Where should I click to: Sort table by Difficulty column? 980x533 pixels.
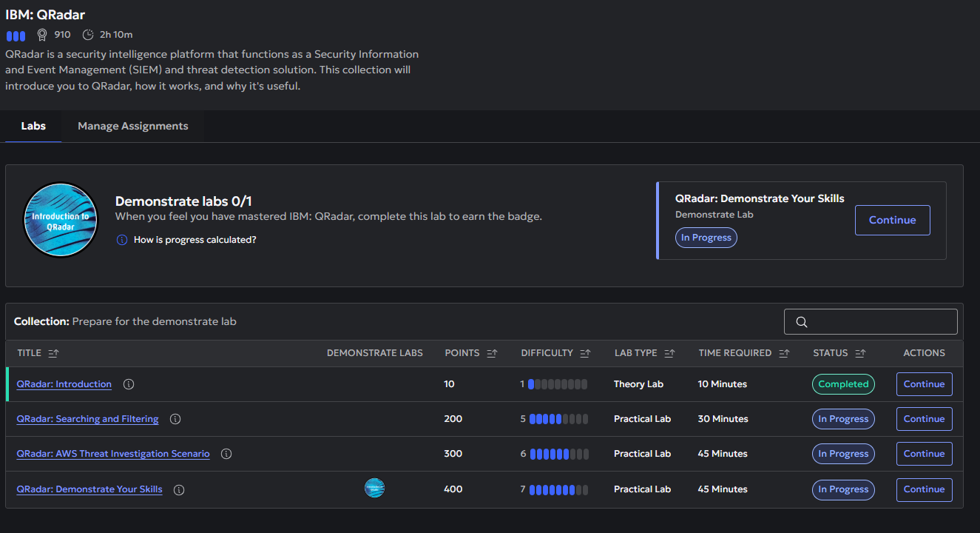tap(585, 353)
